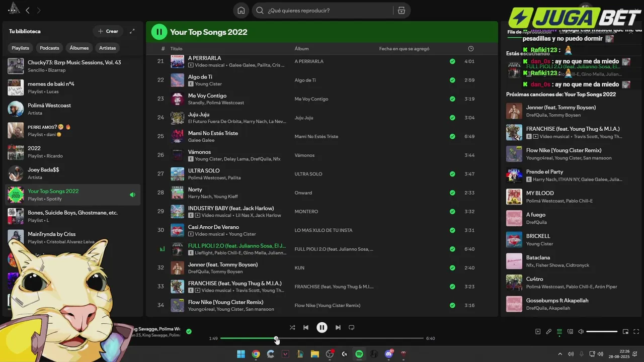Seek in the song progress bar

point(322,338)
